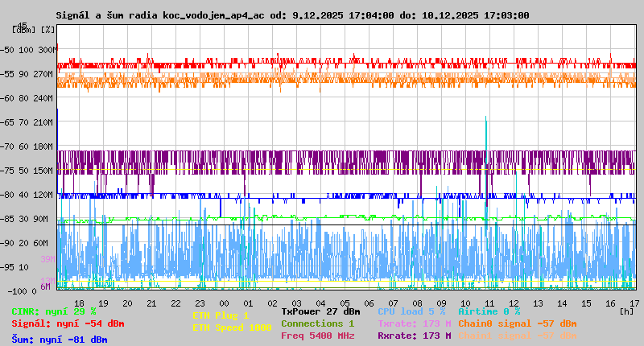Click the Chain0 signal -57 dBm legend entry
Screen dimensions: 644x346
(518, 323)
